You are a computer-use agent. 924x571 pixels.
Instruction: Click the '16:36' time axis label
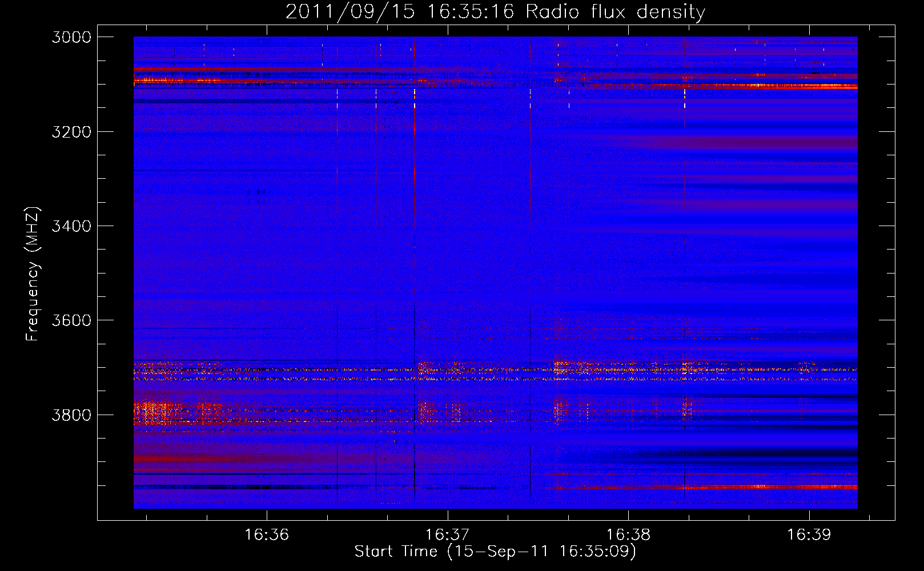tap(267, 535)
